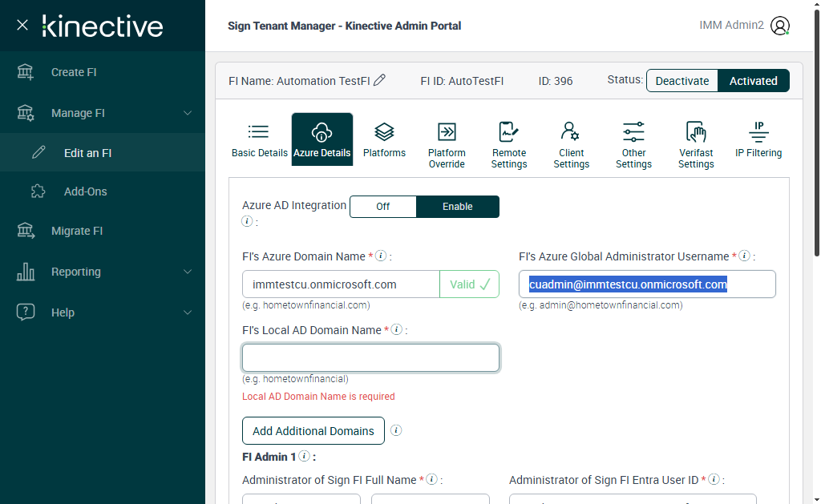Click the Help question mark icon
821x504 pixels.
pos(26,312)
